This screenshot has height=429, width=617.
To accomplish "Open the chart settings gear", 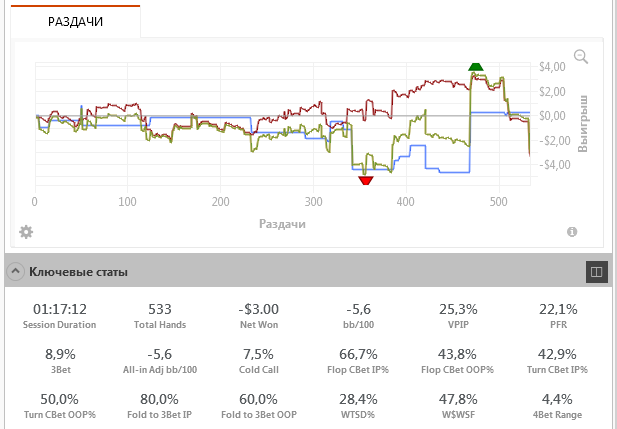I will click(26, 232).
